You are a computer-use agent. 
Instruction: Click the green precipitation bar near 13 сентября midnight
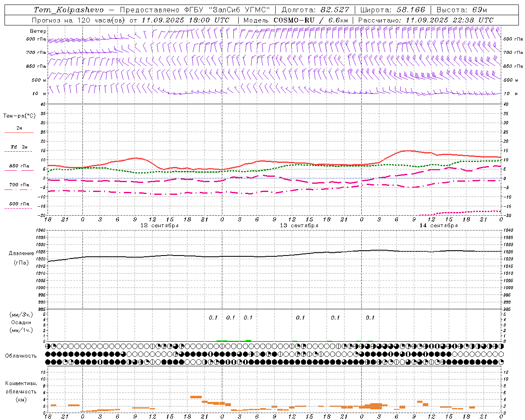(222, 340)
